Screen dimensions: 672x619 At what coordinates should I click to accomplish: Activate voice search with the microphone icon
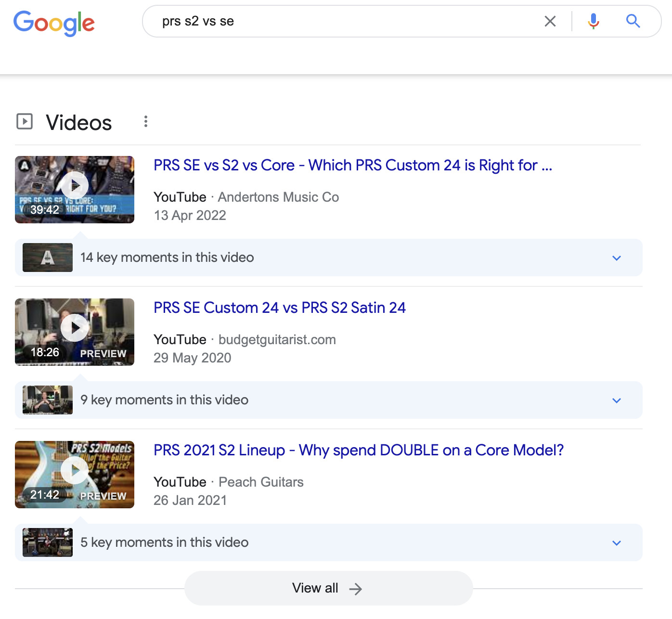coord(593,21)
